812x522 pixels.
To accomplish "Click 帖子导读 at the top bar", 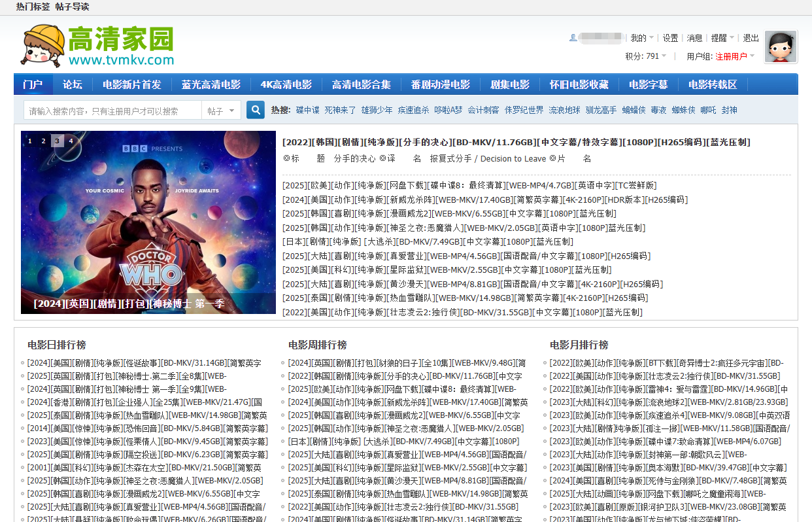I will pos(72,7).
